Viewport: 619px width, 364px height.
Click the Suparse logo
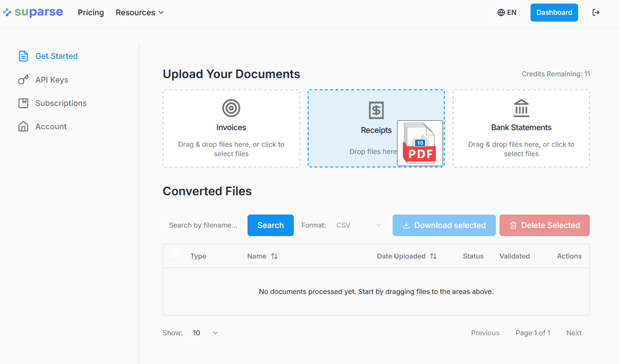tap(33, 13)
